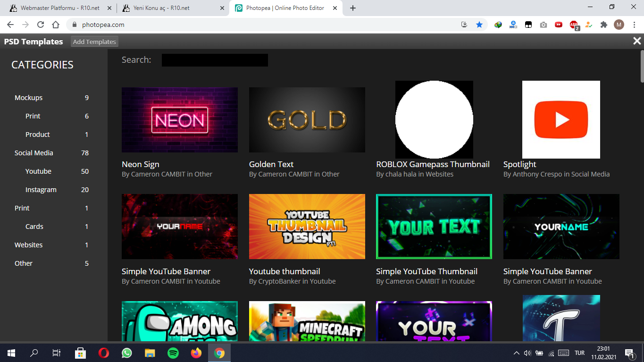Focus the template Search field
Screen dimensions: 644x362
(x=215, y=60)
